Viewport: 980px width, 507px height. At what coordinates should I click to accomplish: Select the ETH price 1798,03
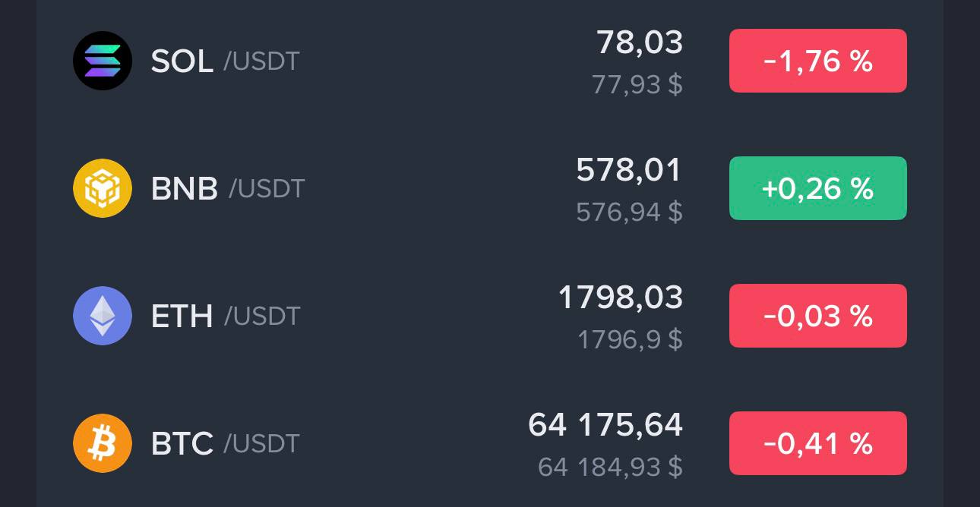(621, 298)
